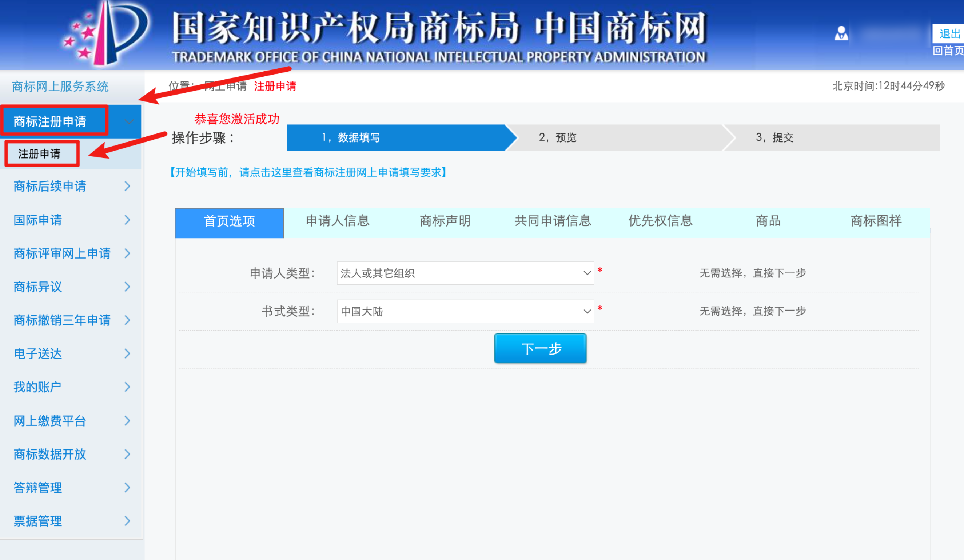Open 商标后续申请 sidebar item
This screenshot has width=964, height=560.
tap(50, 186)
